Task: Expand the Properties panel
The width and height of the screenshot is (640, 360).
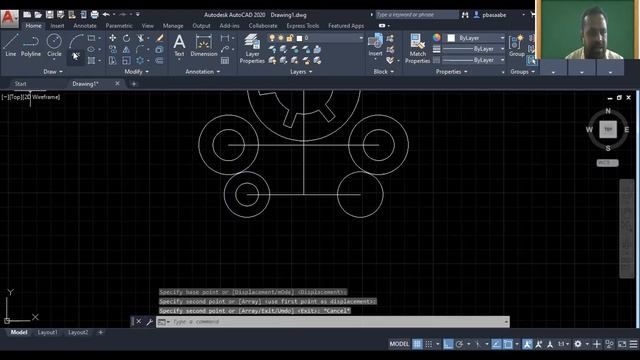Action: click(x=451, y=71)
